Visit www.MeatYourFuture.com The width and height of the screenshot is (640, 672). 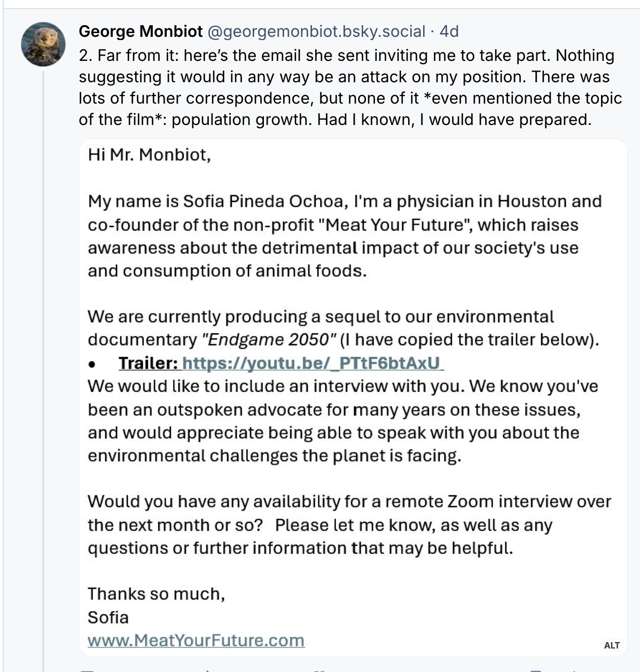pos(196,640)
